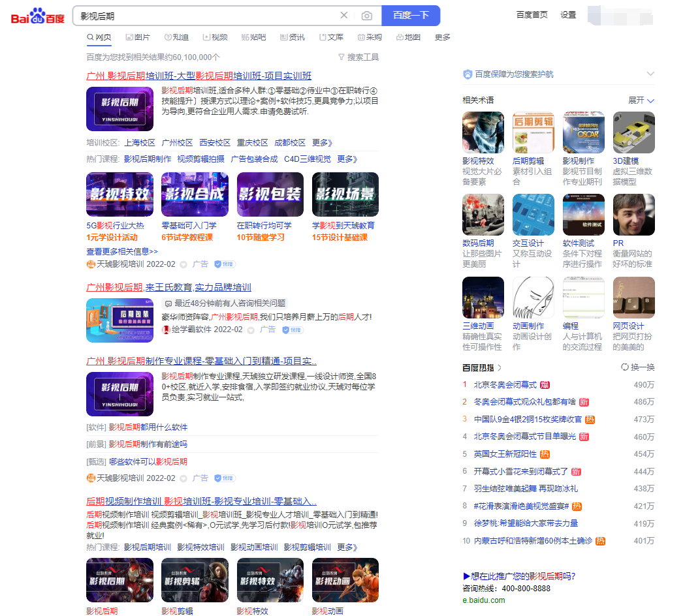Open 影视动画培训 course link

click(x=254, y=547)
